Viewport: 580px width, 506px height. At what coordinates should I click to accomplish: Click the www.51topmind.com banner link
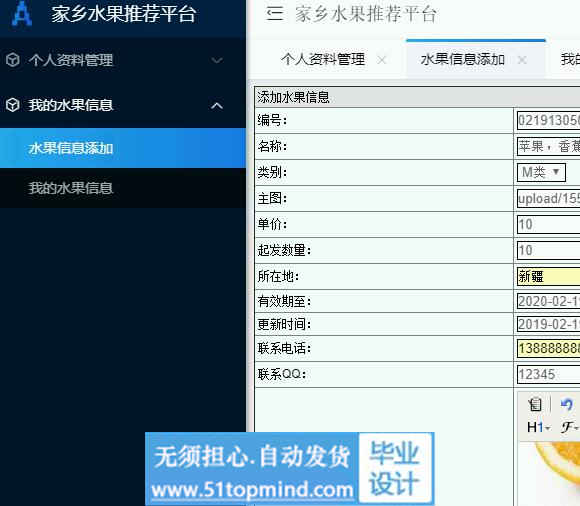click(252, 490)
